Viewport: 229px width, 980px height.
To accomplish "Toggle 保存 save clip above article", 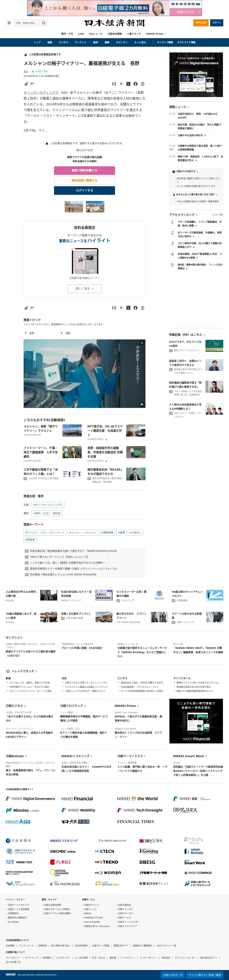I will (x=29, y=84).
